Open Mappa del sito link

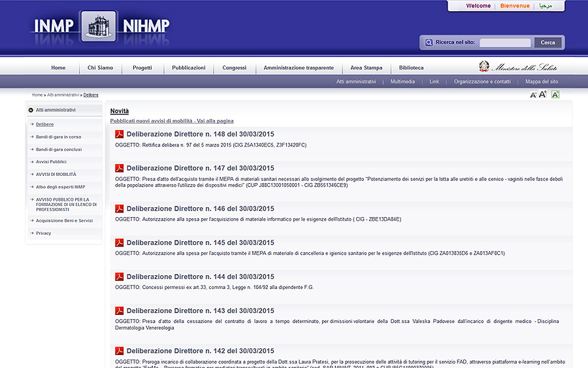(542, 82)
